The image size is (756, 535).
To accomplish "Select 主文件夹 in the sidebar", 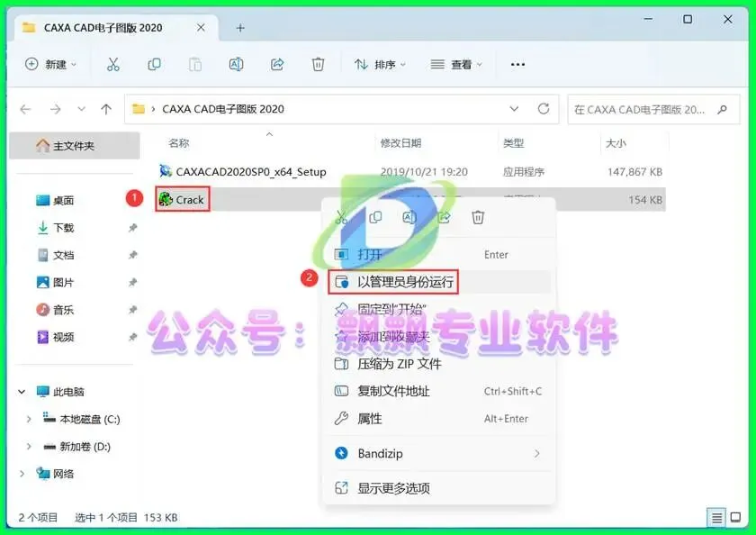I will click(x=74, y=146).
